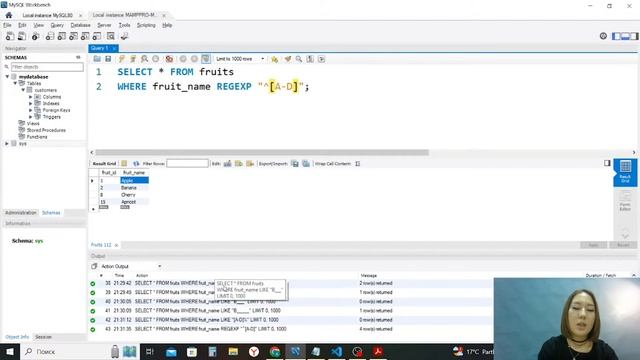Collapse the Tables node

[15, 83]
